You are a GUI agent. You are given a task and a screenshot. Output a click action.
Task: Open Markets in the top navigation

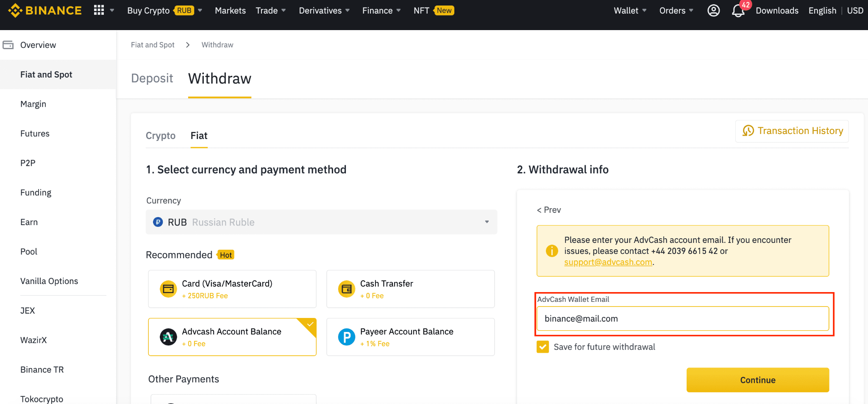[230, 11]
